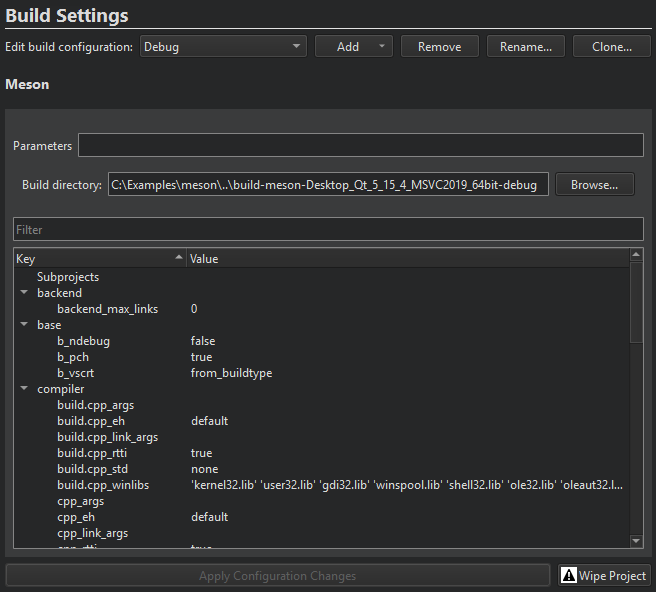The height and width of the screenshot is (592, 656).
Task: Open the Add button dropdown arrow
Action: click(382, 46)
